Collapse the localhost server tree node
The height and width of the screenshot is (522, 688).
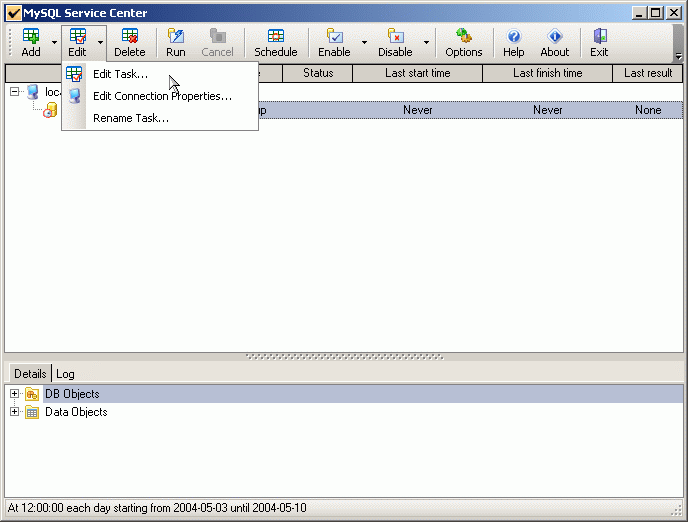coord(14,92)
